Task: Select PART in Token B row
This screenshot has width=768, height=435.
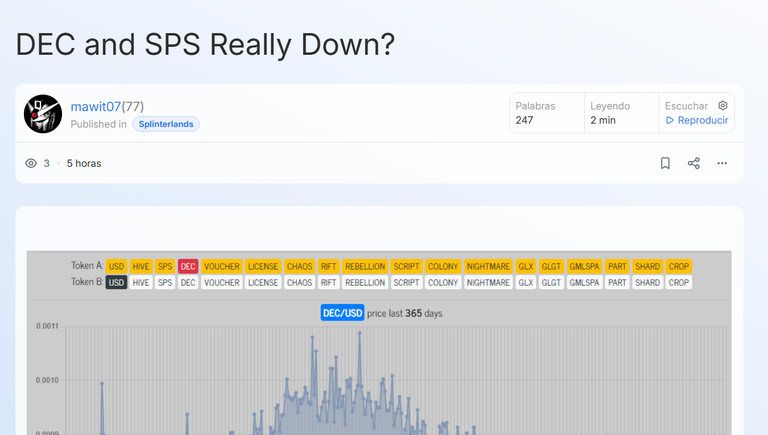Action: click(x=617, y=283)
